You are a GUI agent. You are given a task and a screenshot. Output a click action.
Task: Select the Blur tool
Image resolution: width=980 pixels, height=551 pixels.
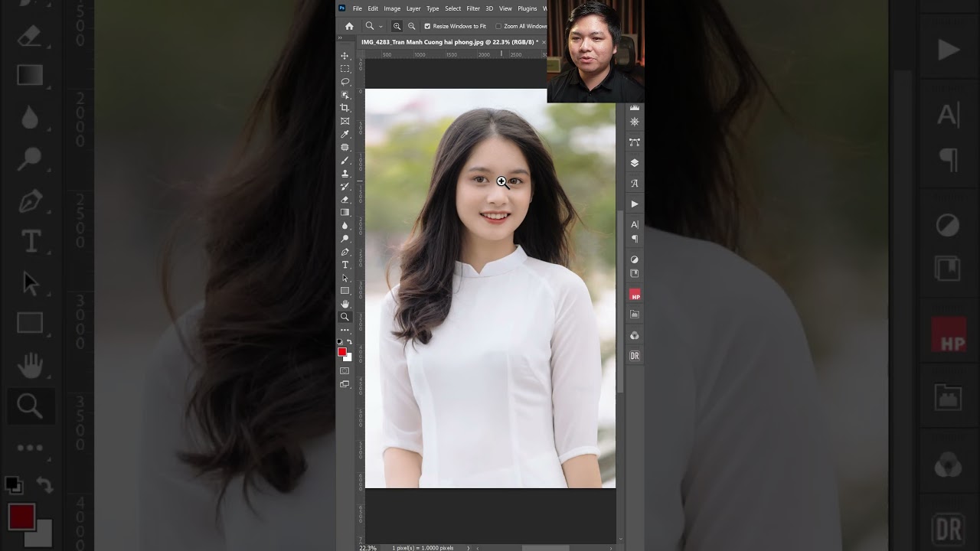click(x=345, y=226)
